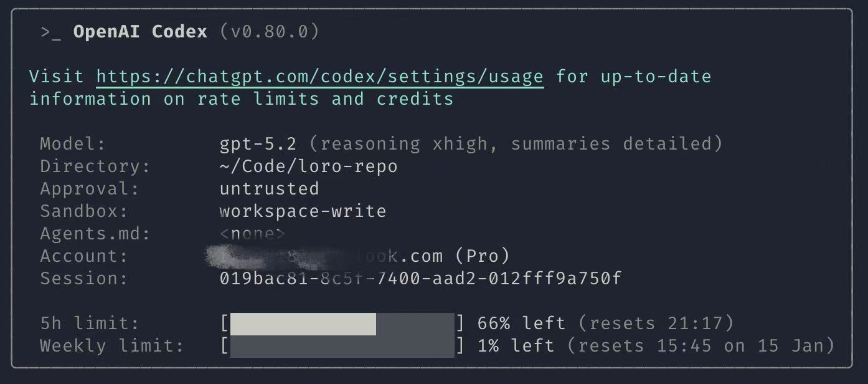Click the <none> Agents.md value
868x384 pixels.
pos(252,234)
